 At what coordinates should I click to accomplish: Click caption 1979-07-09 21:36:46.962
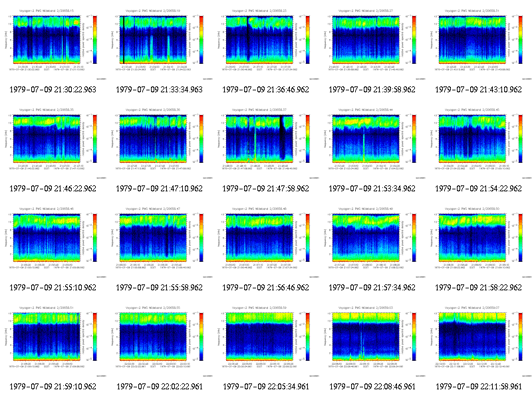coord(265,90)
